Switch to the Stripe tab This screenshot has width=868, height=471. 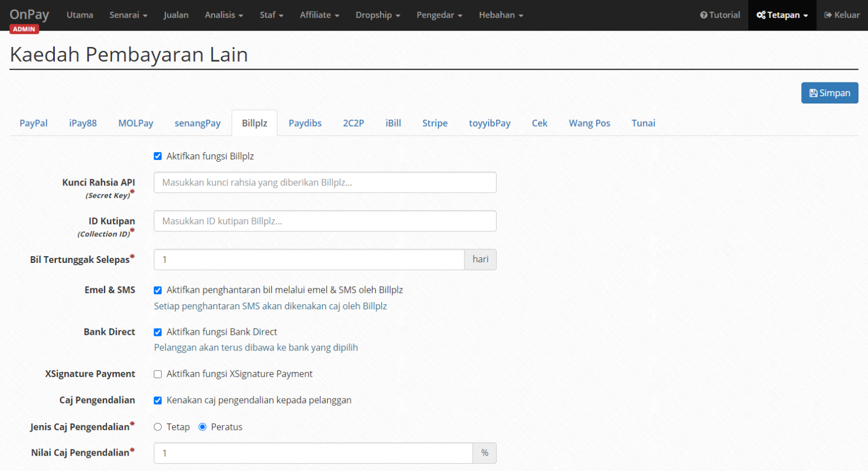(x=435, y=123)
